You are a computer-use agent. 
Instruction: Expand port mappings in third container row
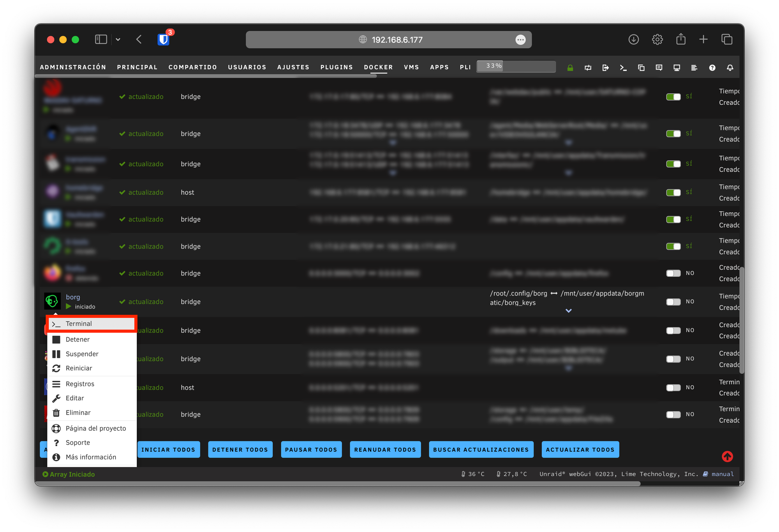pos(393,173)
